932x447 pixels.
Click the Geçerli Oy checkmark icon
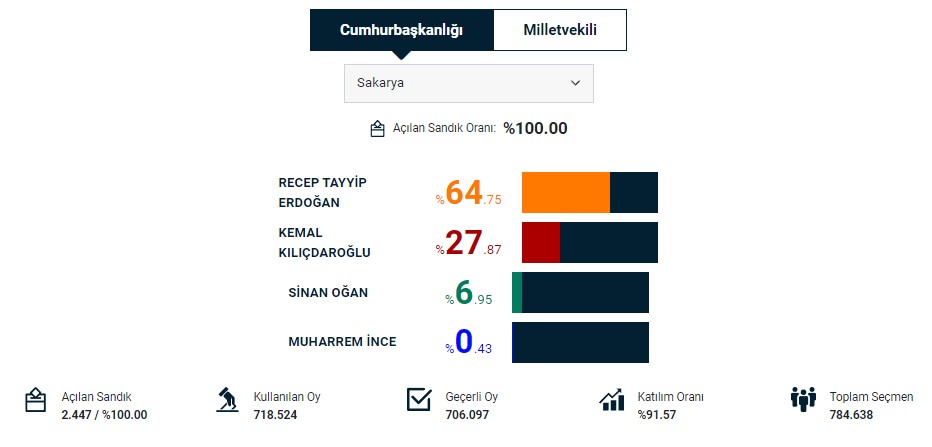[x=419, y=400]
